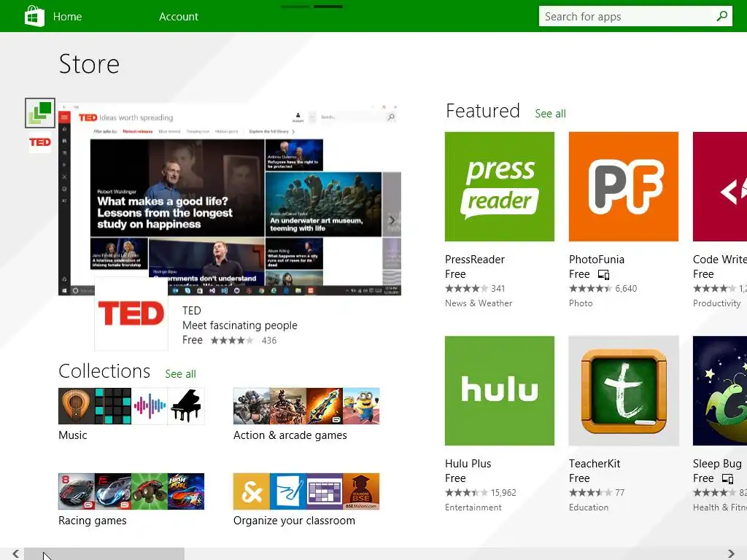Open the Action & arcade games collection
Screen dimensions: 747x560
coord(290,435)
